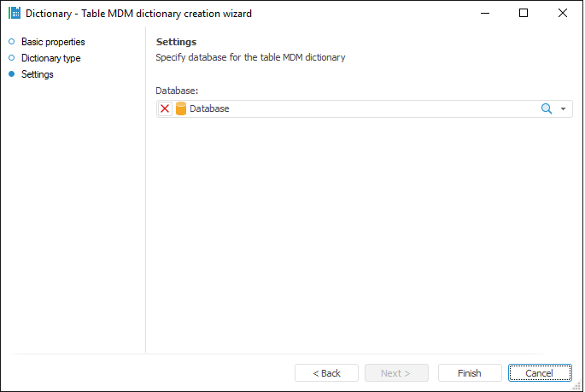Image resolution: width=585 pixels, height=392 pixels.
Task: Close the wizard window
Action: click(x=562, y=14)
